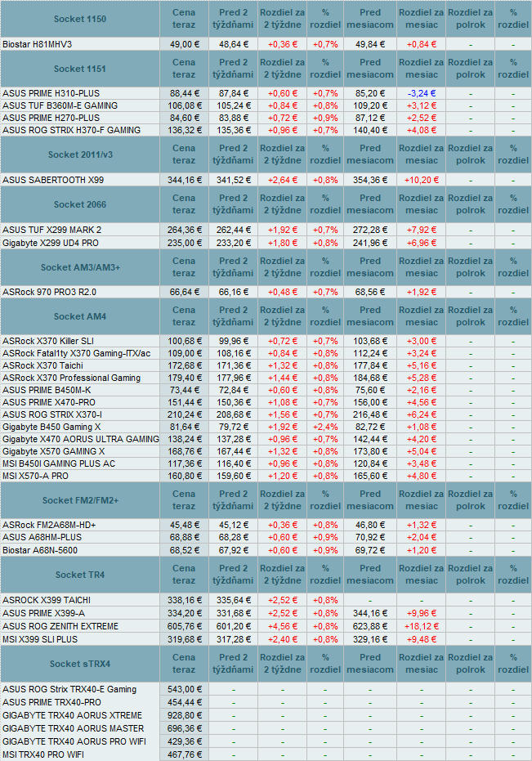The height and width of the screenshot is (761, 532).
Task: Select Gigabyte X299 UD4 PRO name
Action: pyautogui.click(x=51, y=243)
